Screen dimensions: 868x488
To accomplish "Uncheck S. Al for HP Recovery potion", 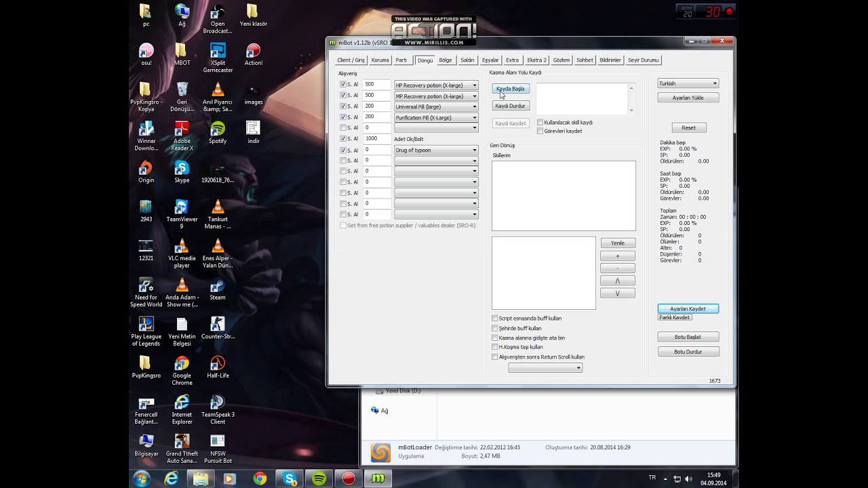I will (x=343, y=85).
